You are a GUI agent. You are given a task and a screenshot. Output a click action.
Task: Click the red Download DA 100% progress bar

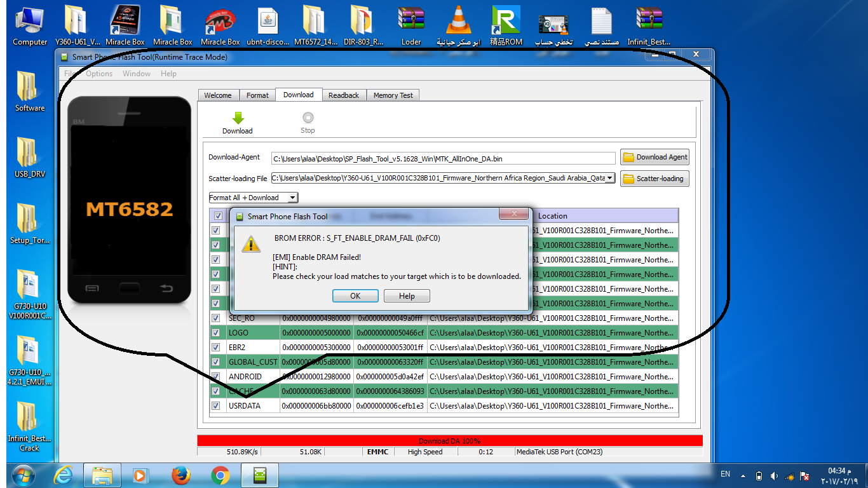(x=450, y=440)
